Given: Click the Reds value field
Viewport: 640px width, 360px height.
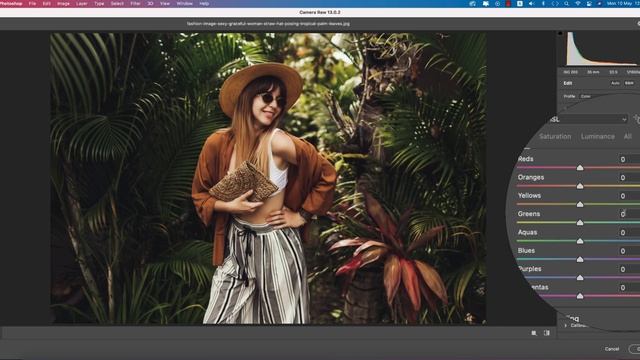Looking at the screenshot, I should click(x=629, y=159).
